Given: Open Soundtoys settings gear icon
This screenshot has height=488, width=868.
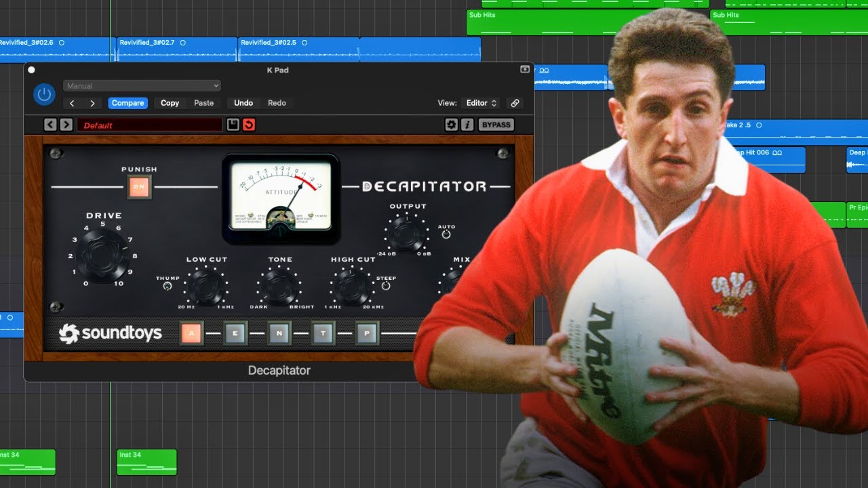Looking at the screenshot, I should point(451,125).
